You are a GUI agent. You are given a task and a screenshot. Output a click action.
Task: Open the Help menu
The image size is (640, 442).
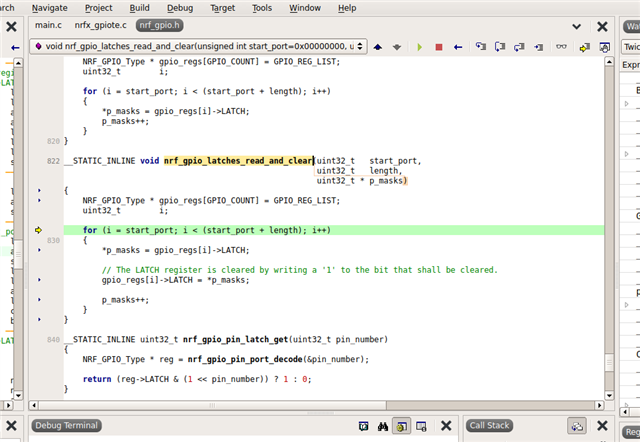point(347,8)
